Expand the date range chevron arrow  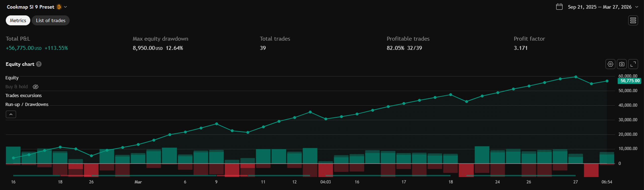[x=637, y=7]
